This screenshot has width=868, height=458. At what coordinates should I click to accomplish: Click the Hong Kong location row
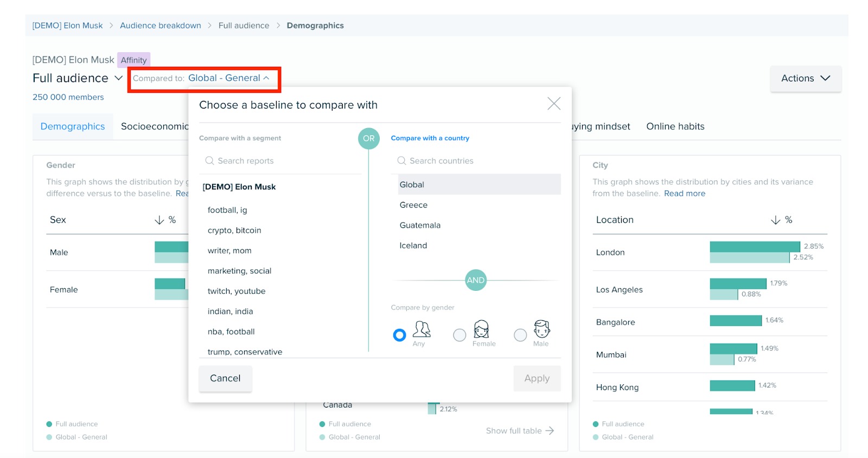click(x=710, y=387)
